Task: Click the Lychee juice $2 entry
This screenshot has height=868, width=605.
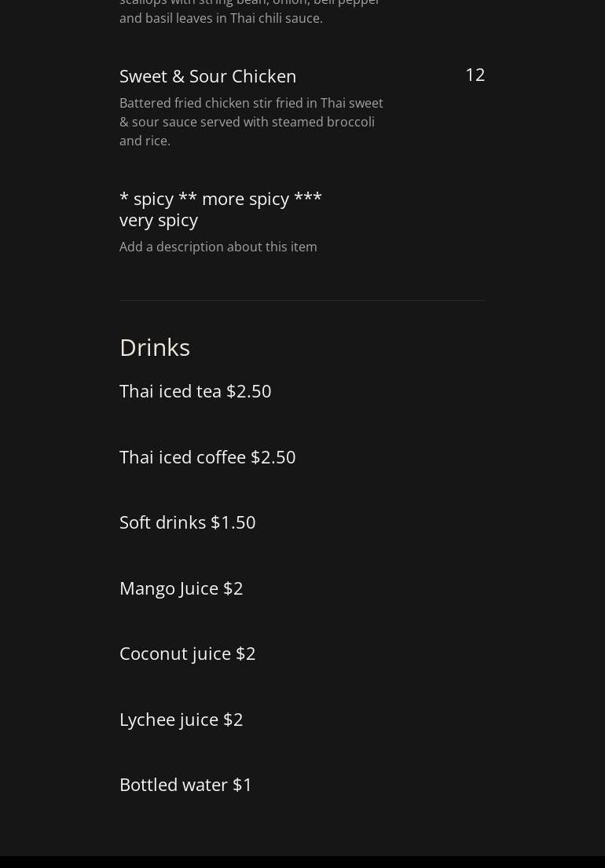Action: pos(181,719)
